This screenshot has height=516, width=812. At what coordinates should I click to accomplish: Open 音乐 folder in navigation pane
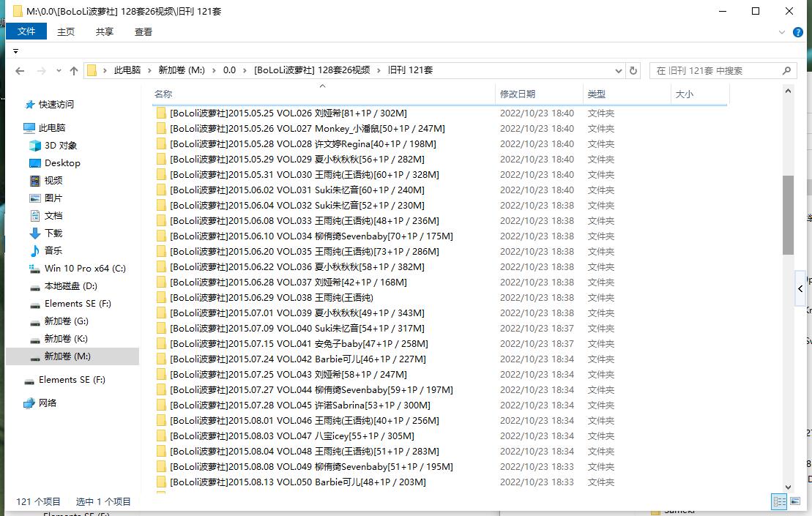click(53, 251)
